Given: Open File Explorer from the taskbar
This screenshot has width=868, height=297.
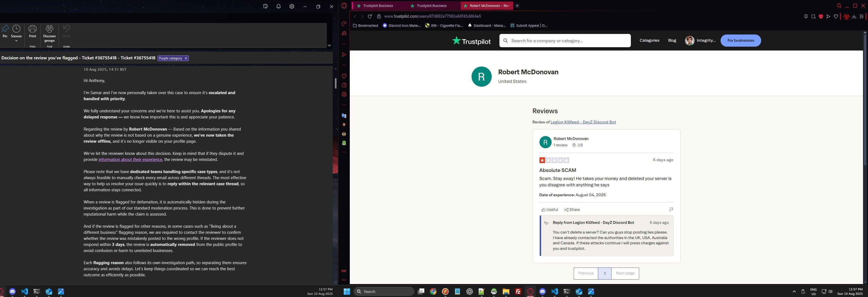Looking at the screenshot, I should pyautogui.click(x=506, y=291).
